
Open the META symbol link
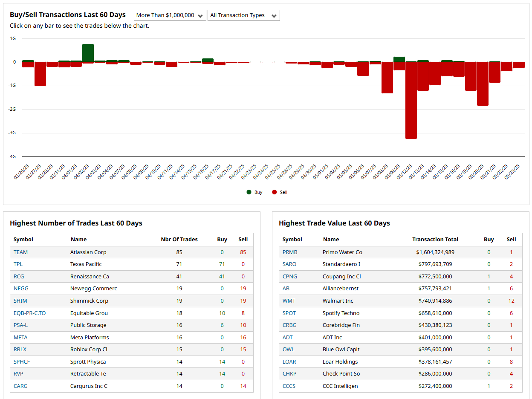[x=20, y=337]
